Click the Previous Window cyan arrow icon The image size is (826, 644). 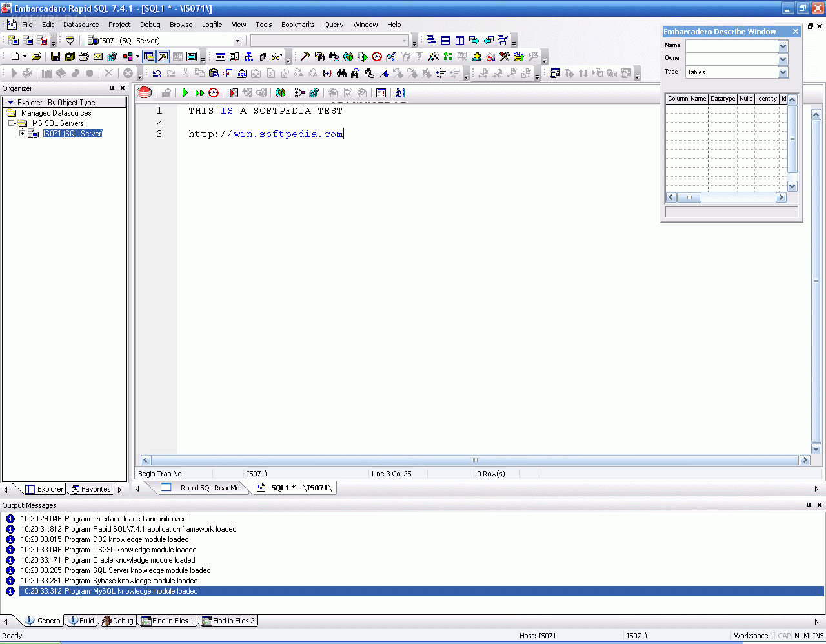click(x=489, y=40)
